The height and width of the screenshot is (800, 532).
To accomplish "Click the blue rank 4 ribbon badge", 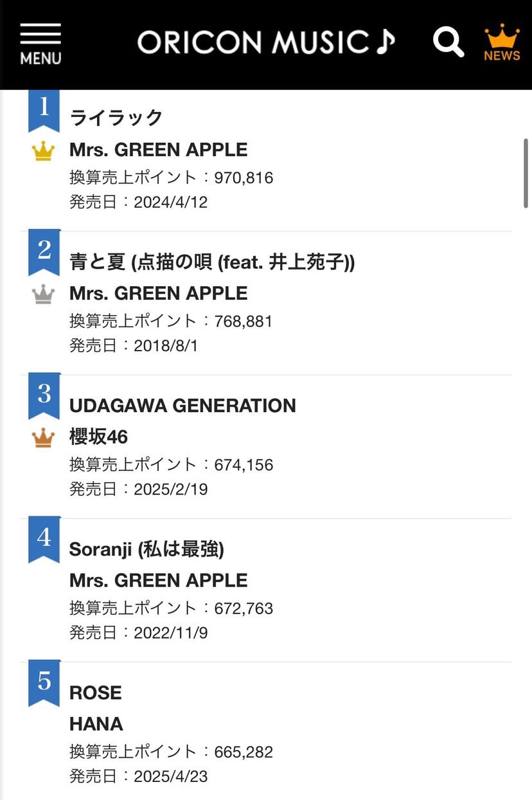I will [x=44, y=539].
